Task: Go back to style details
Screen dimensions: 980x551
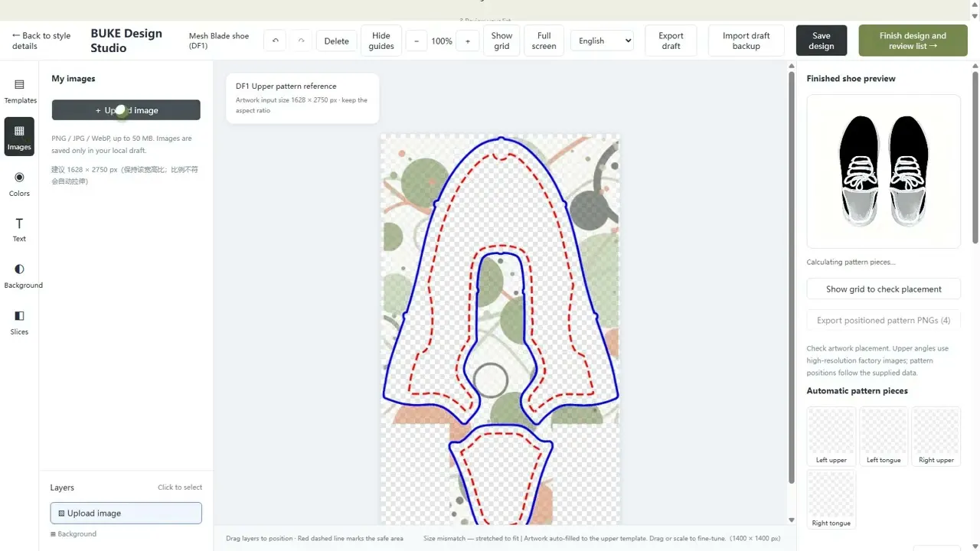Action: click(41, 41)
